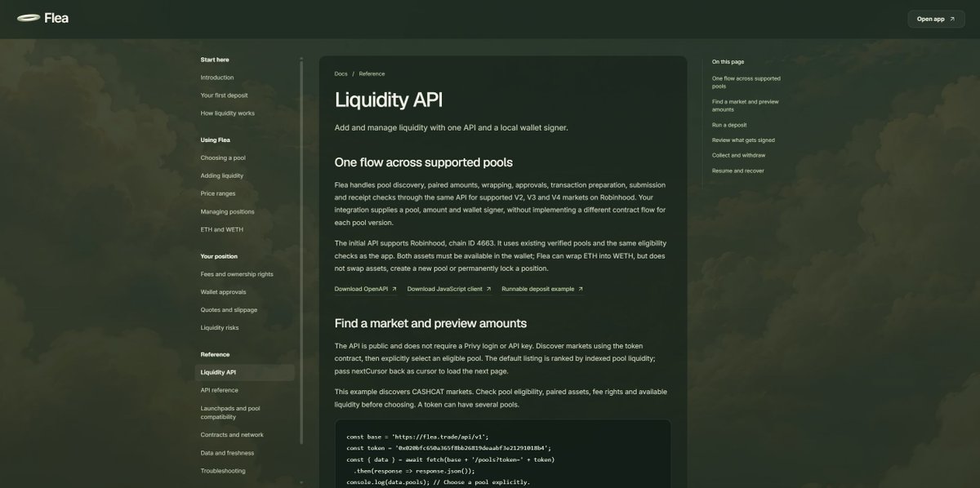
Task: Click arrow icon beside Runnable deposit example
Action: pyautogui.click(x=580, y=289)
